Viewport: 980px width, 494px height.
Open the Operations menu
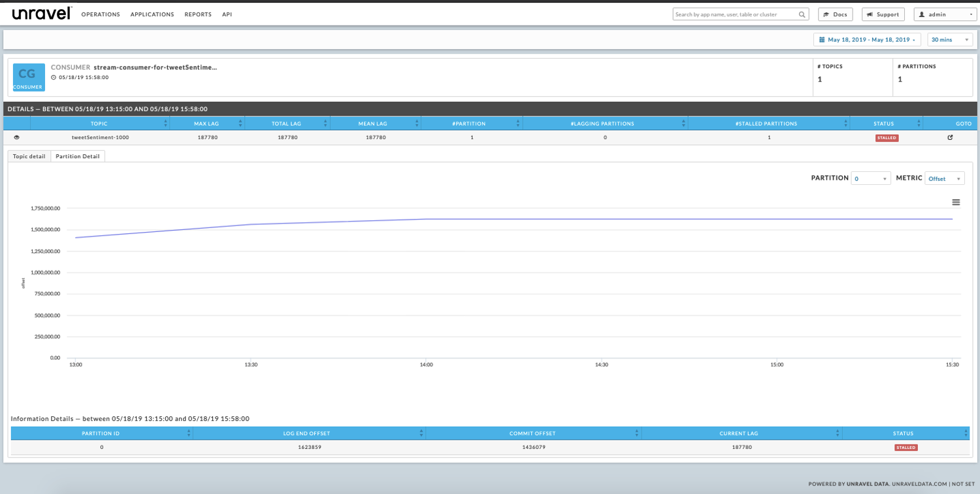[x=101, y=14]
